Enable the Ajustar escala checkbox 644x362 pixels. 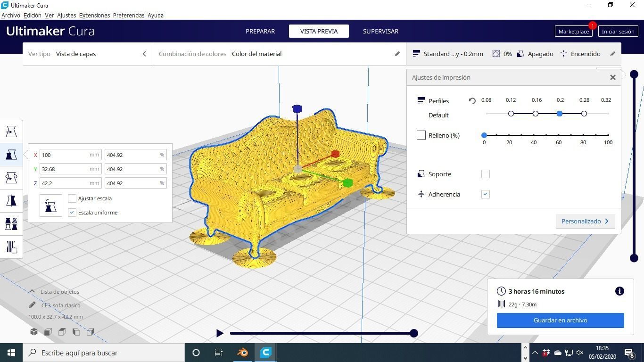tap(72, 198)
